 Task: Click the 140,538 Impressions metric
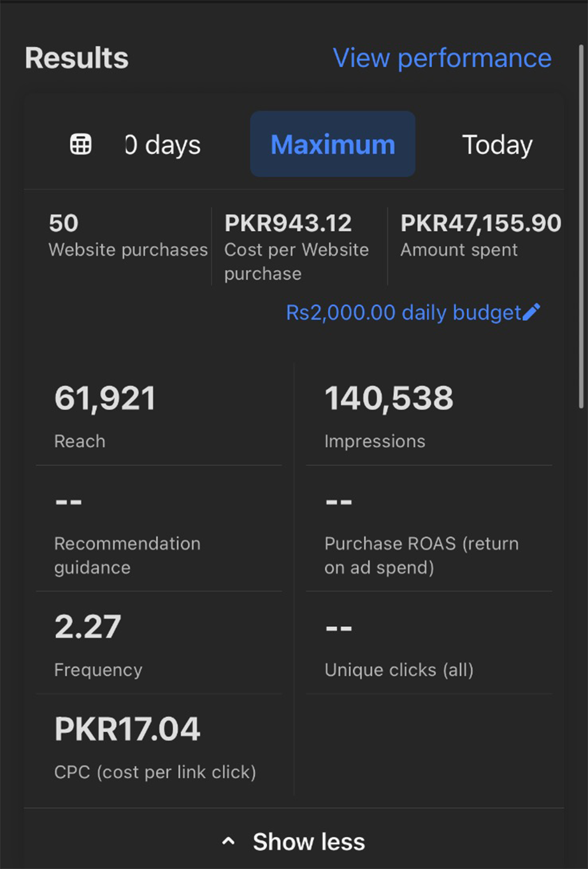click(x=389, y=414)
